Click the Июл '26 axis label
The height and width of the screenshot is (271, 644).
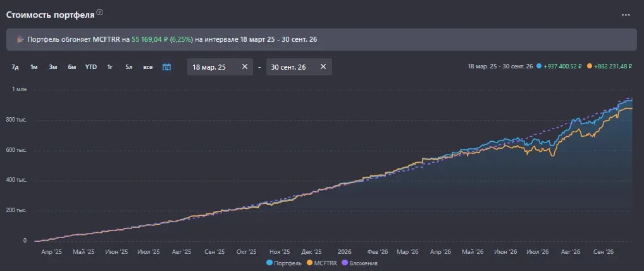point(537,251)
